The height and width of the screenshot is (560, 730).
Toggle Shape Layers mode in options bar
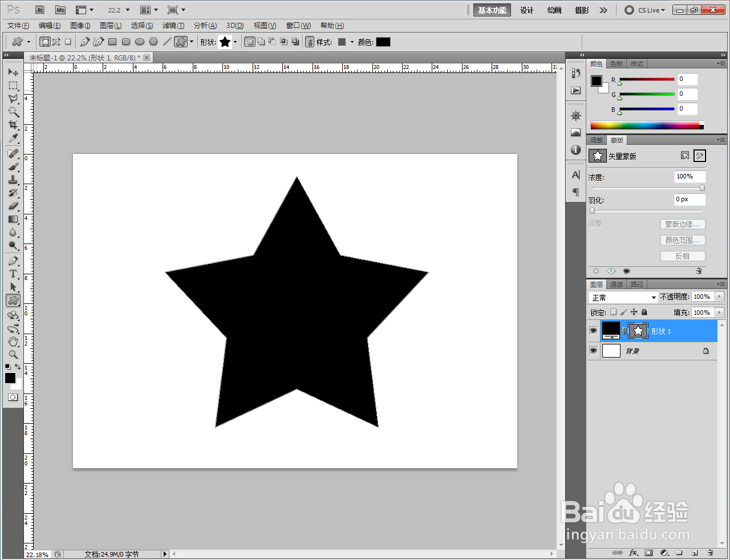(x=45, y=42)
